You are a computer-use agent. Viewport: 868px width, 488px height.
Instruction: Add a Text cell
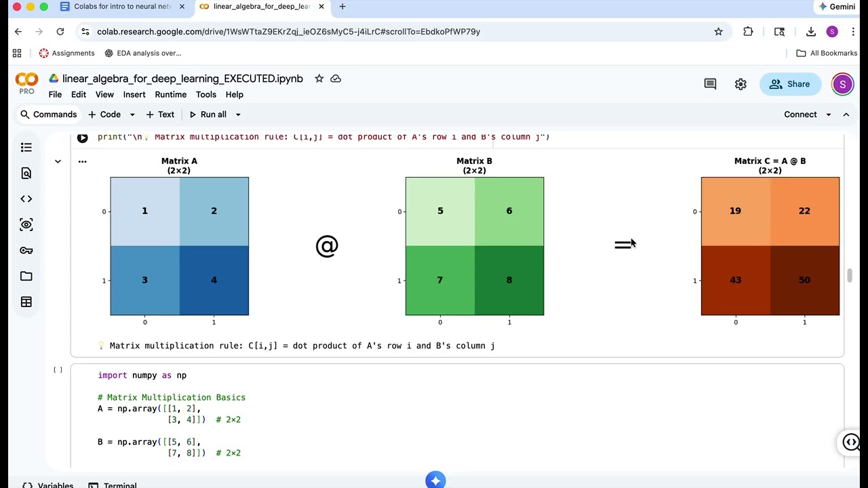click(160, 115)
